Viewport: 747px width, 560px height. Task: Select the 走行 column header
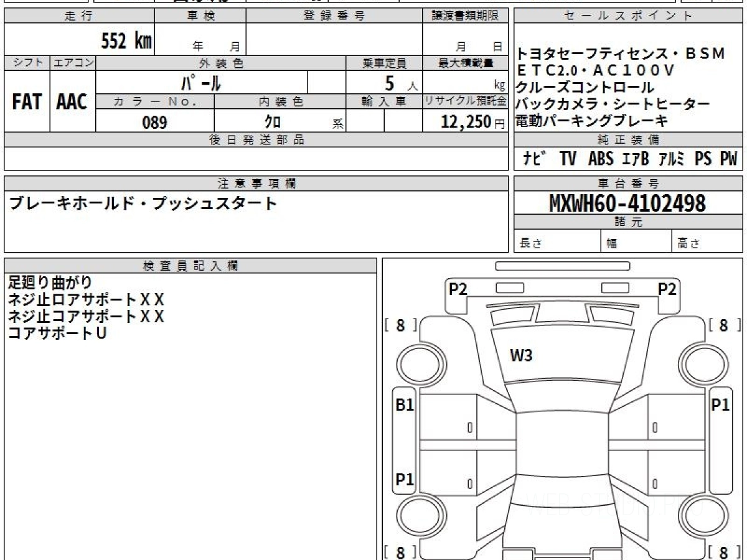79,17
